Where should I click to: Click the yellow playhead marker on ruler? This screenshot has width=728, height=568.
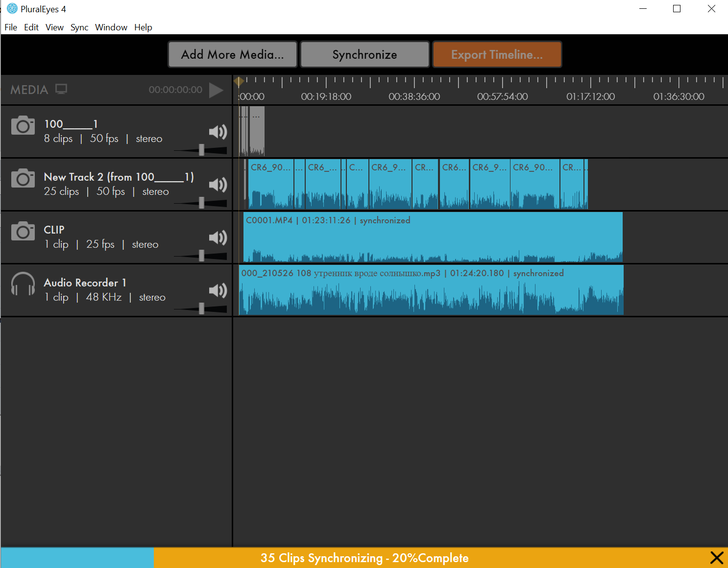(239, 81)
